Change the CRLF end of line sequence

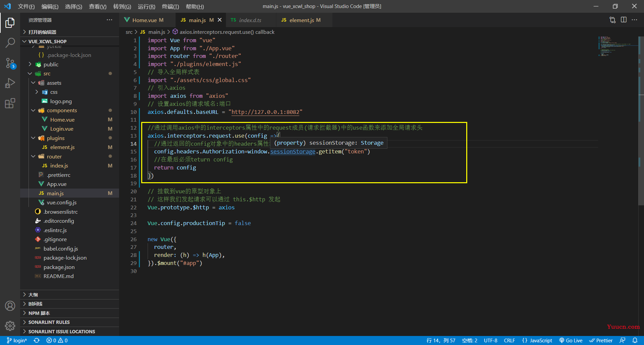509,340
